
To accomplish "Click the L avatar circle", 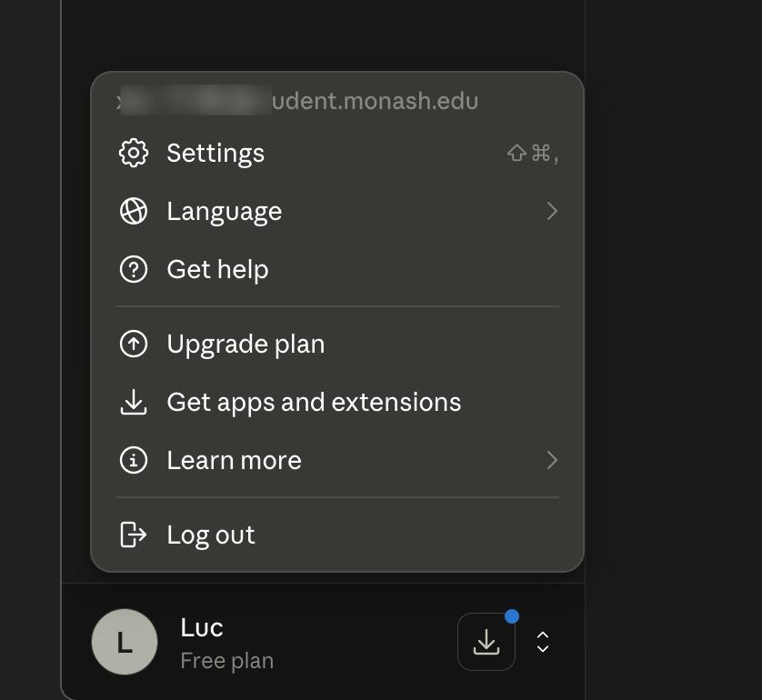I will (125, 642).
